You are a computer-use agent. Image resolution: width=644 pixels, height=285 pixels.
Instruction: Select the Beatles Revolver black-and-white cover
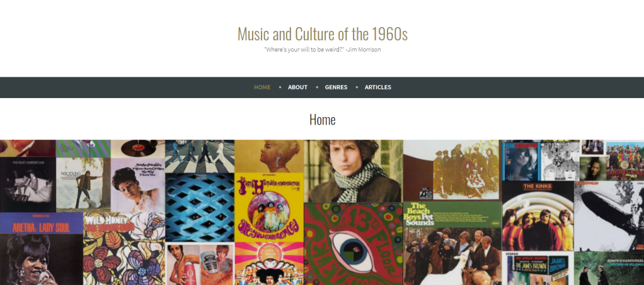click(x=560, y=160)
